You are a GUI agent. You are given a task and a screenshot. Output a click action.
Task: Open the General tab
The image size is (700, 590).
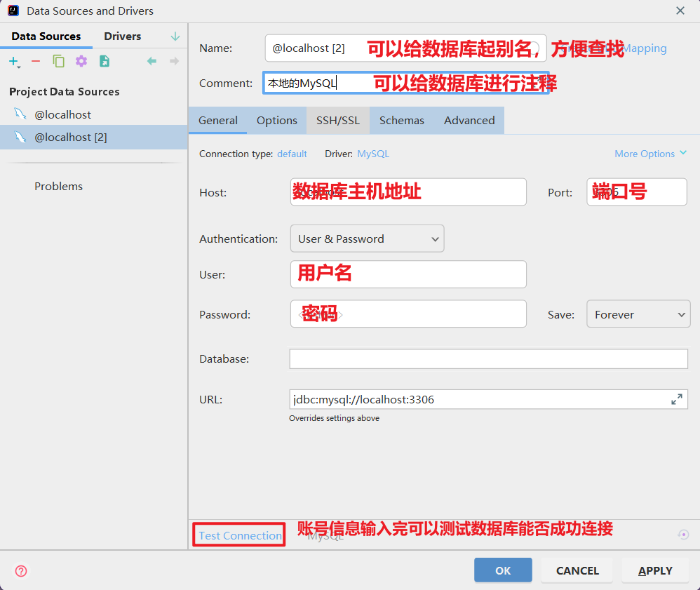pyautogui.click(x=218, y=121)
